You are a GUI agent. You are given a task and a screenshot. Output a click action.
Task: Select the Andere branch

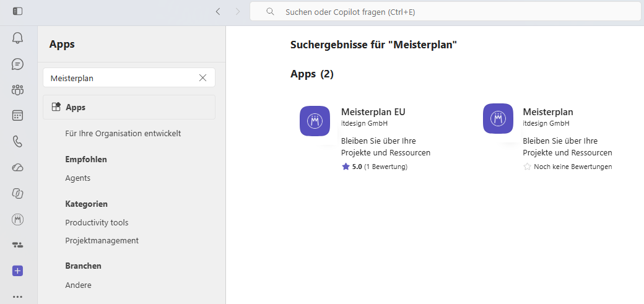(x=79, y=285)
